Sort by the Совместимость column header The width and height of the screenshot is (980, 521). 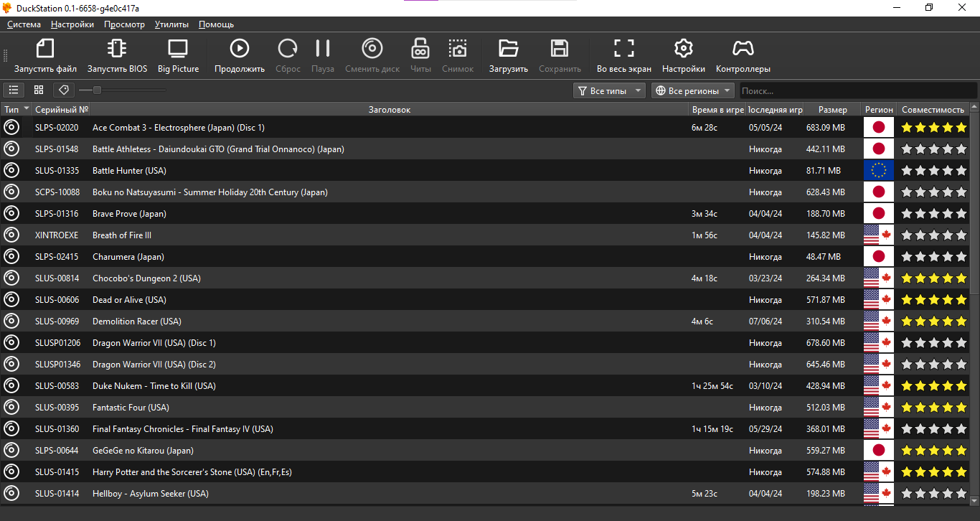pyautogui.click(x=933, y=110)
